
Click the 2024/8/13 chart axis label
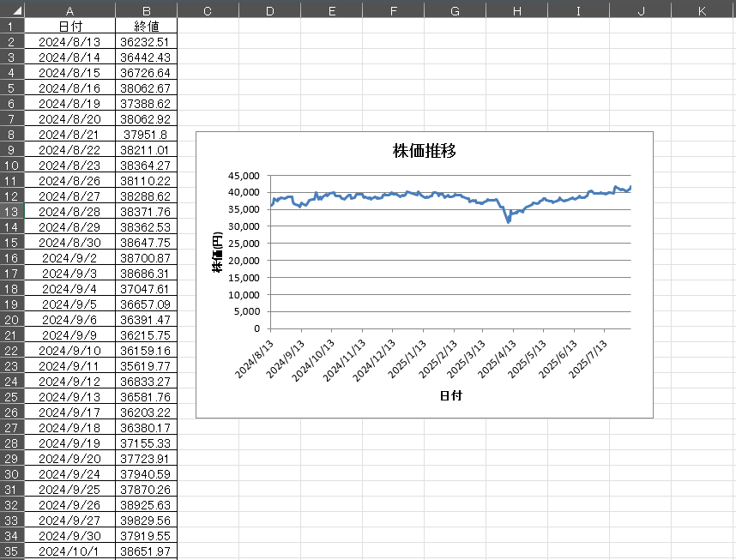254,359
